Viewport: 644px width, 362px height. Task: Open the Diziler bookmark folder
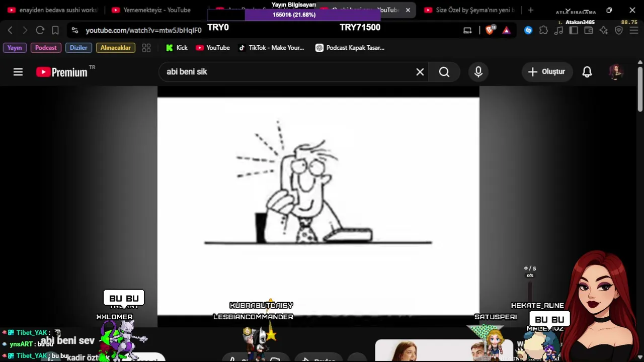[78, 48]
